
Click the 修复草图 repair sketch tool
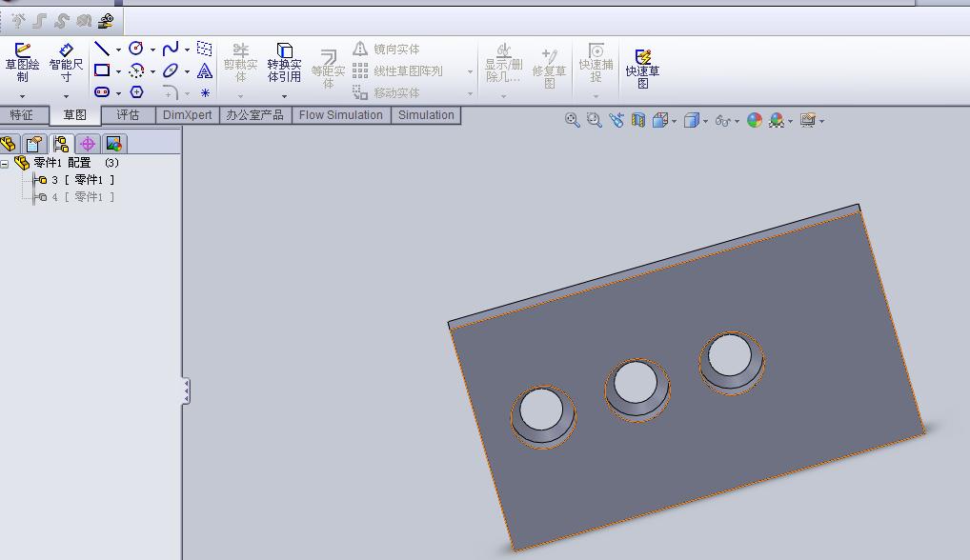click(x=550, y=69)
